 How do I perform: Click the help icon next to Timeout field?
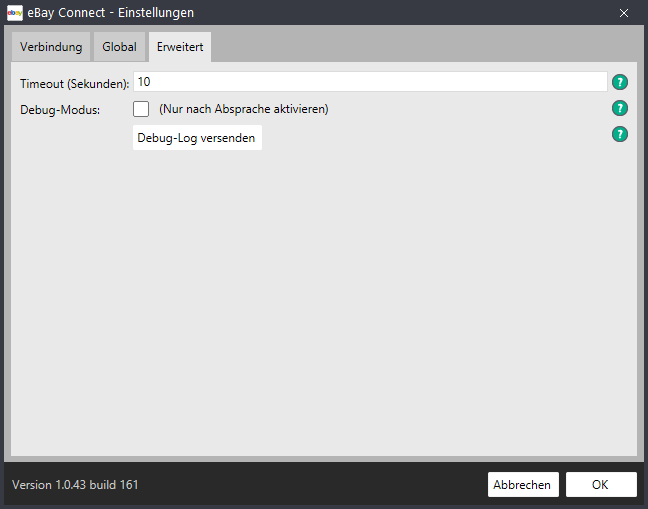619,82
